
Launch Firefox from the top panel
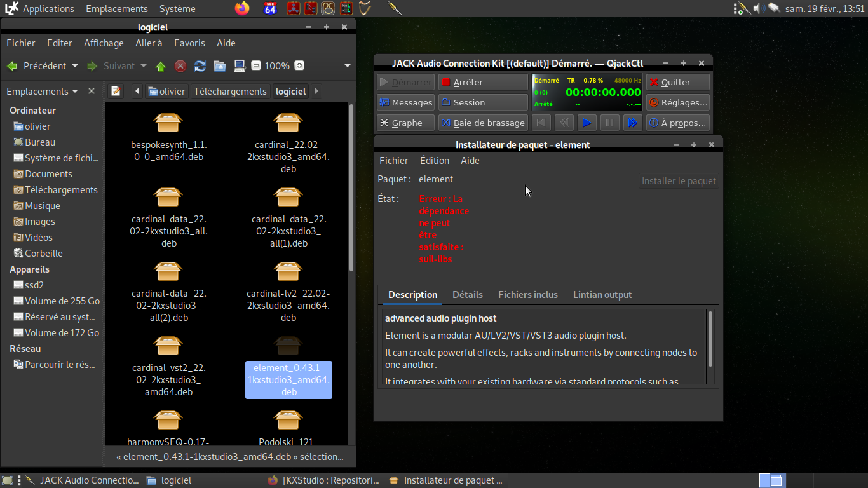point(242,8)
